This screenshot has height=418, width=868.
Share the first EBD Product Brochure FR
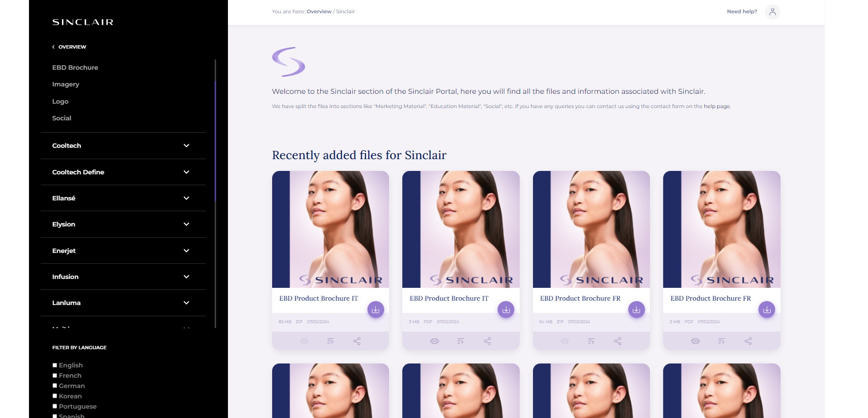click(x=617, y=341)
